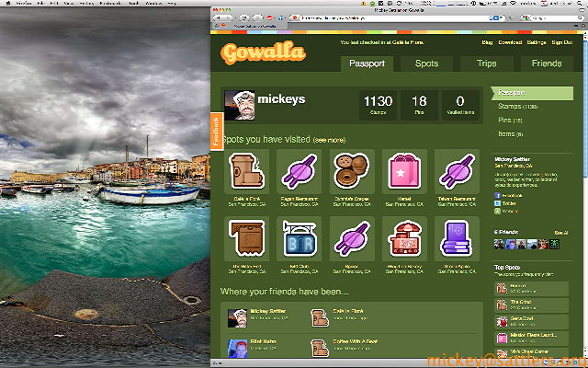Click See All next to Friends

click(561, 233)
